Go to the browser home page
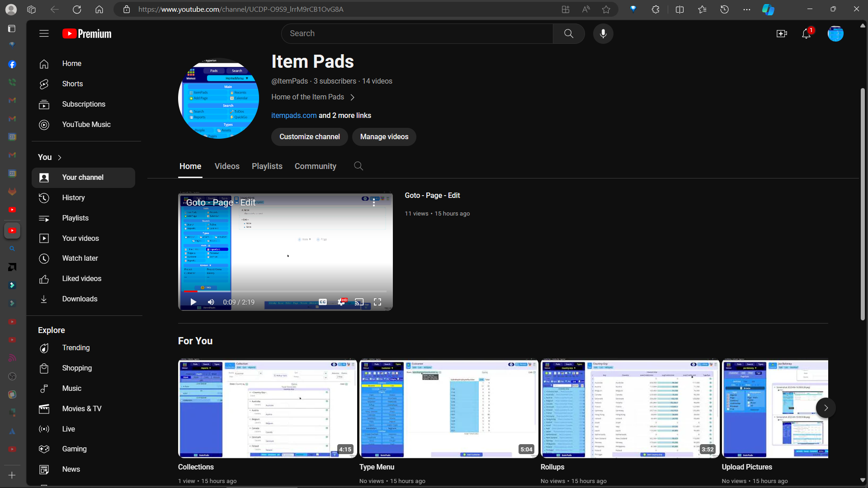868x488 pixels. point(99,9)
